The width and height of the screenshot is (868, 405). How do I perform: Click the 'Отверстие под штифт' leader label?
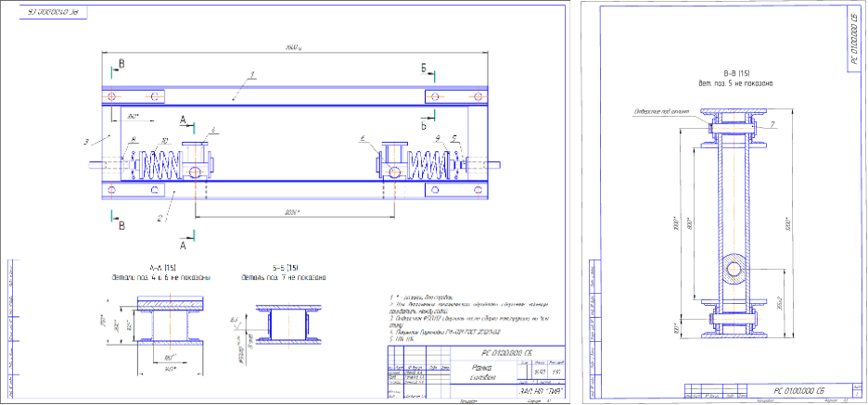pos(658,111)
